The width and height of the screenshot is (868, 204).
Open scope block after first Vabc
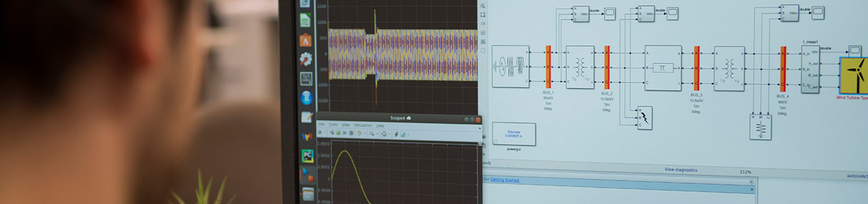[x=610, y=14]
